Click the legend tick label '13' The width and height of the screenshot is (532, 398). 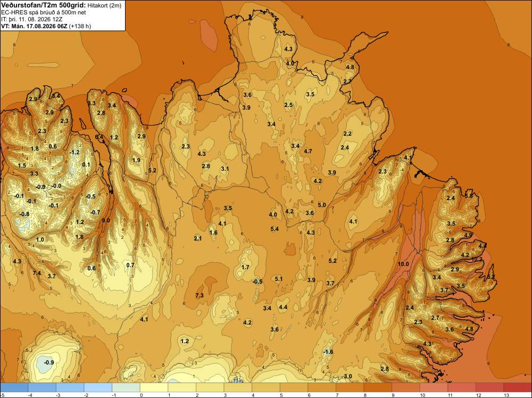point(506,395)
